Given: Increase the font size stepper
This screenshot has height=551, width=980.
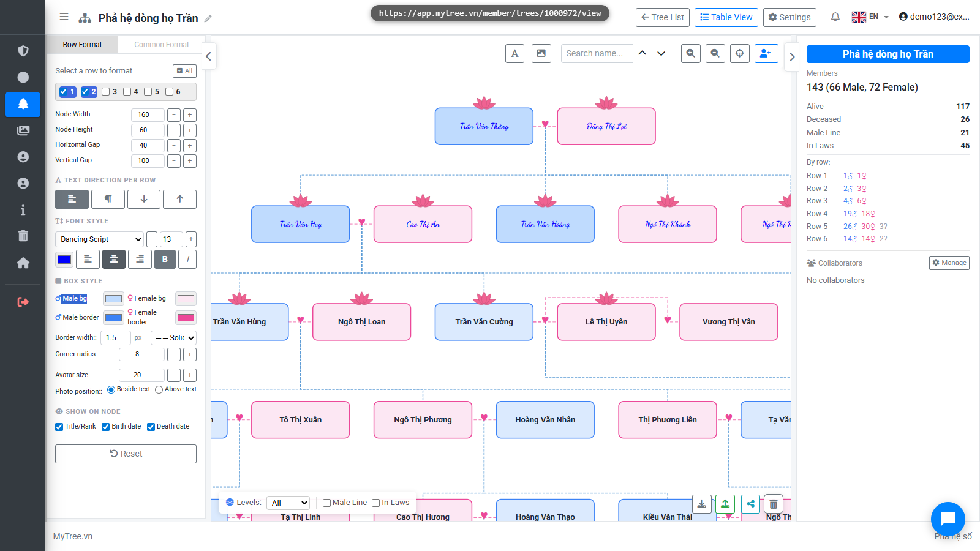Looking at the screenshot, I should tap(191, 239).
